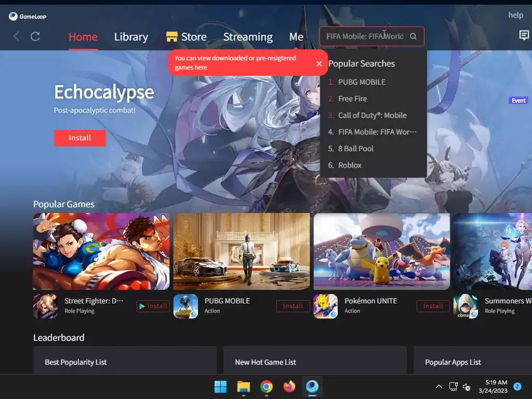Open File Explorer from taskbar
This screenshot has width=532, height=399.
(x=243, y=387)
